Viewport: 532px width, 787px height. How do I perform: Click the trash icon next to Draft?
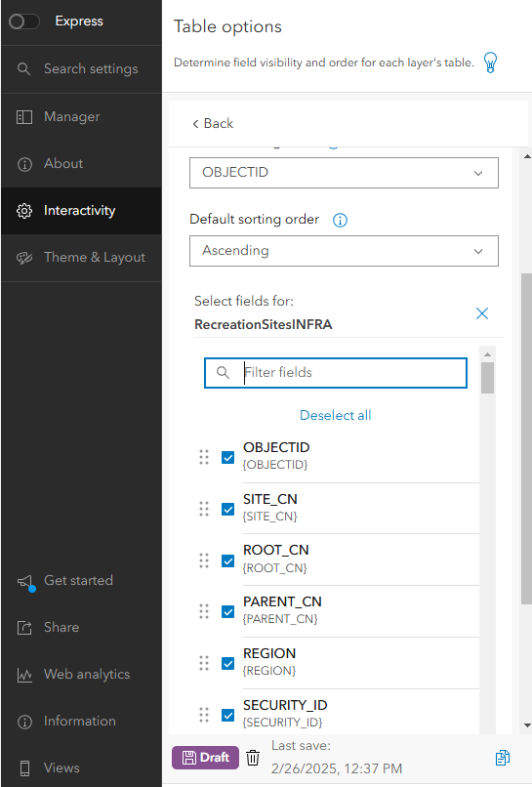pyautogui.click(x=253, y=758)
